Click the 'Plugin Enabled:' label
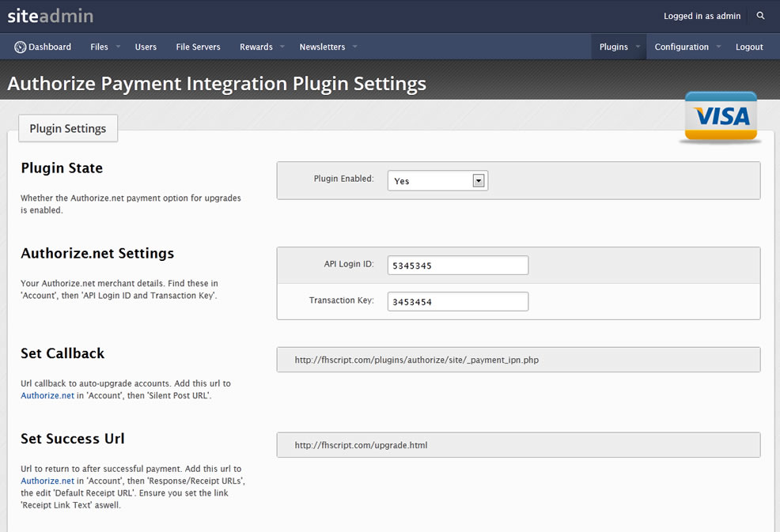Viewport: 780px width, 532px height. click(343, 179)
